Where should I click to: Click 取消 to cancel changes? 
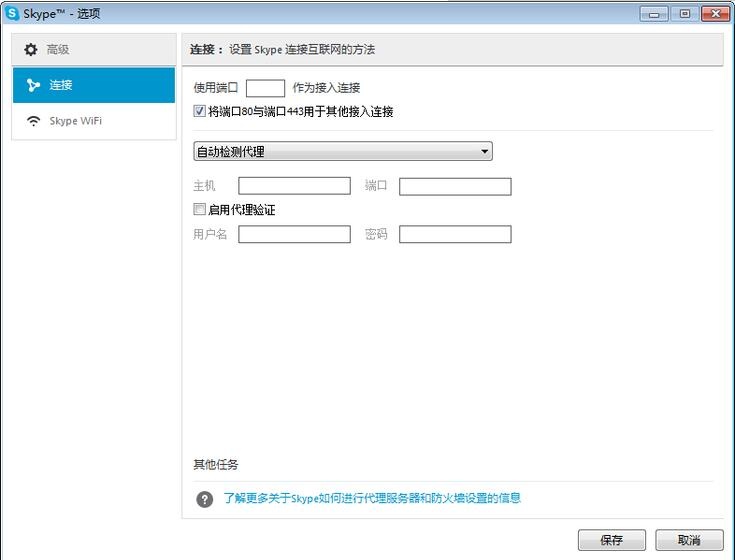click(689, 540)
